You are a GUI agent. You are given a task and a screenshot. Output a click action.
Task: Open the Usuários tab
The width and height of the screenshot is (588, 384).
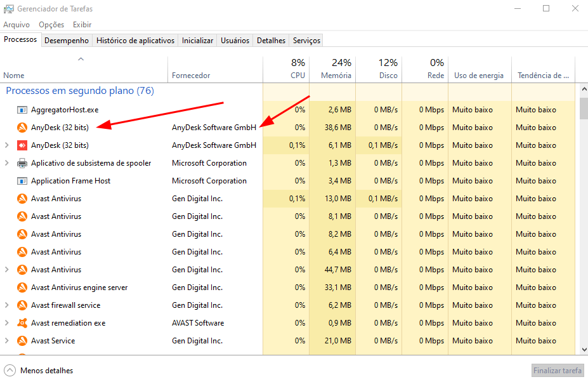click(235, 40)
